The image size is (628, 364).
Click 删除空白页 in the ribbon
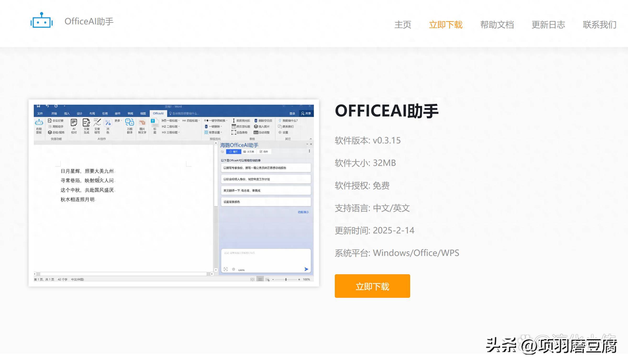[x=263, y=121]
